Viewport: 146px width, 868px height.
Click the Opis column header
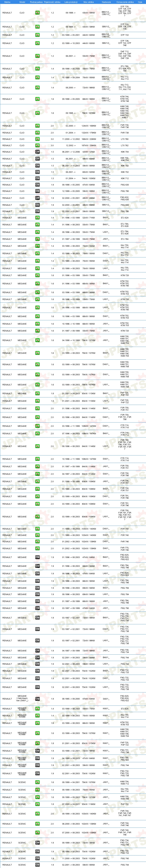pos(140,2)
